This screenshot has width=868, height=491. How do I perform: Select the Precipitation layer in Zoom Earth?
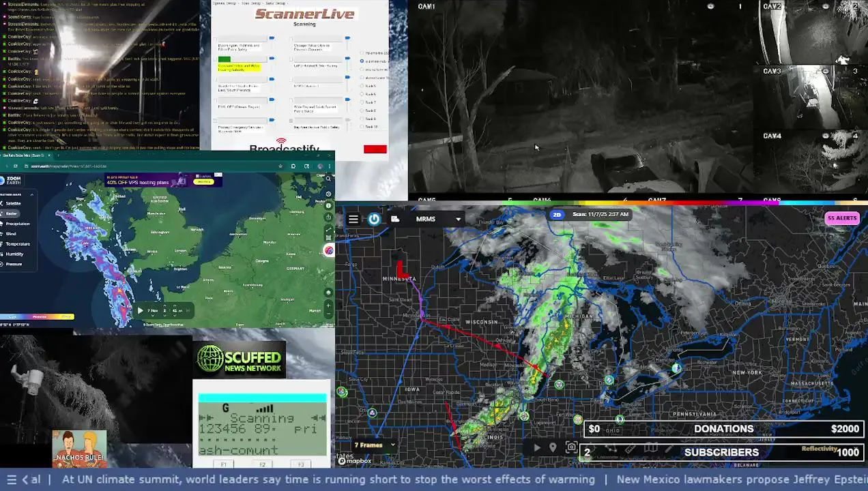click(15, 224)
